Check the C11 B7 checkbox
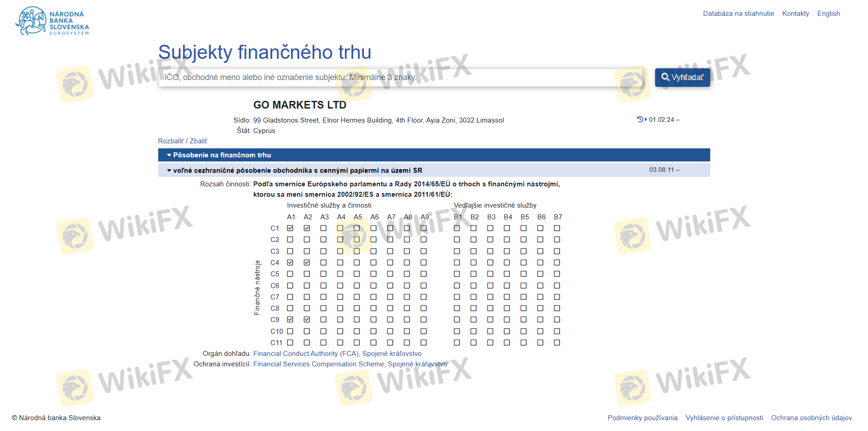Viewport: 868px width, 431px height. [x=557, y=343]
